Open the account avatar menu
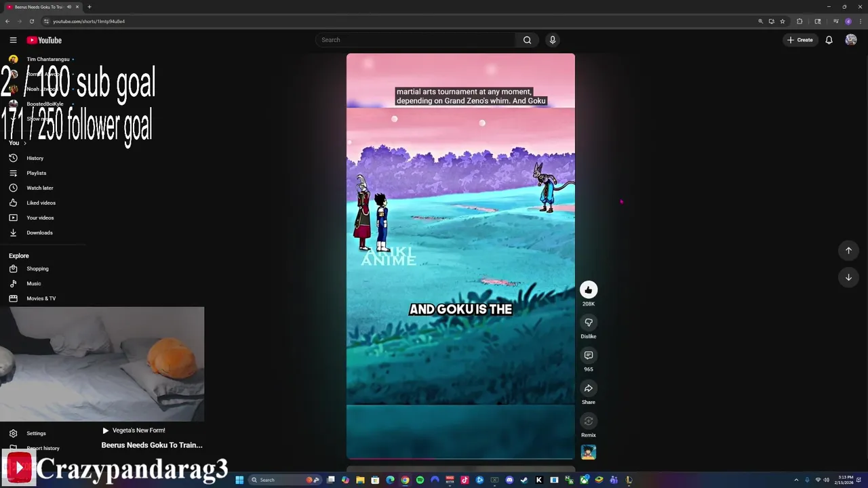The width and height of the screenshot is (868, 488). (851, 40)
